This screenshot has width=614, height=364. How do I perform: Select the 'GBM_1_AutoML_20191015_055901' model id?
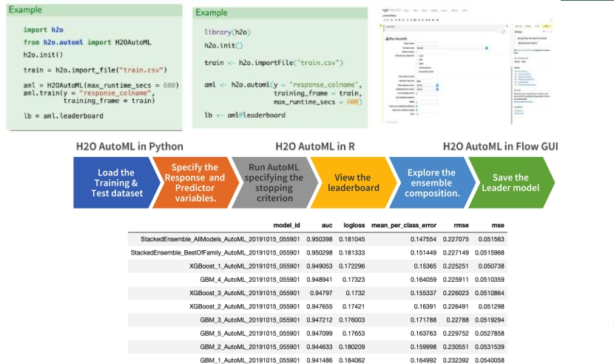coord(250,360)
